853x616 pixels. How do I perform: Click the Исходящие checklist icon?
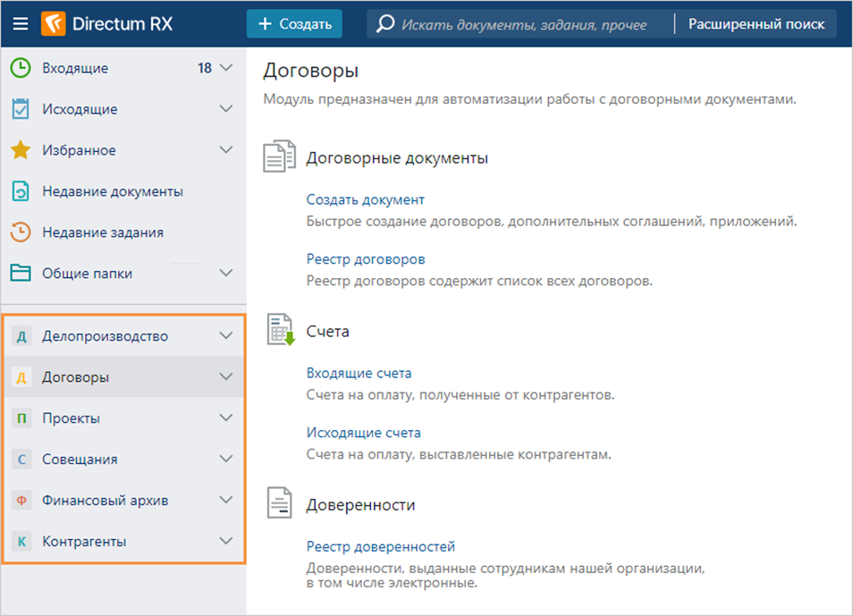[21, 109]
